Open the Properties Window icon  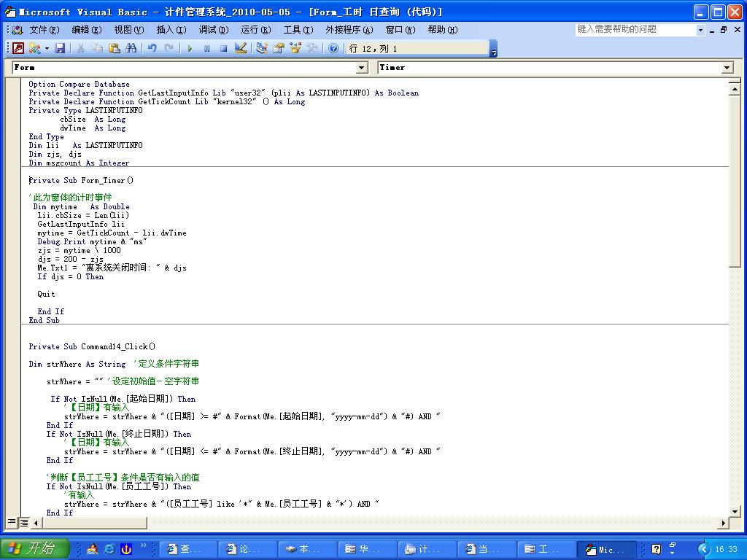[278, 48]
